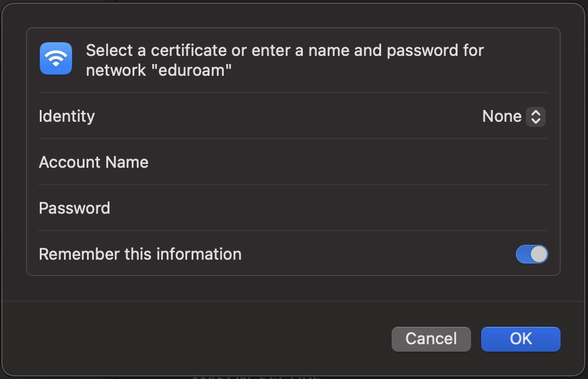
Task: Select the "None" identity value
Action: tap(502, 116)
